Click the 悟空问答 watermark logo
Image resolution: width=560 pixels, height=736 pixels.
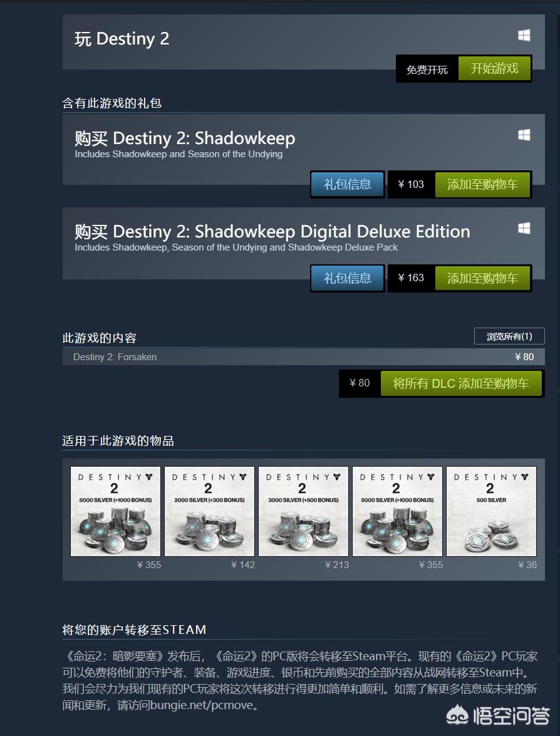pos(498,715)
